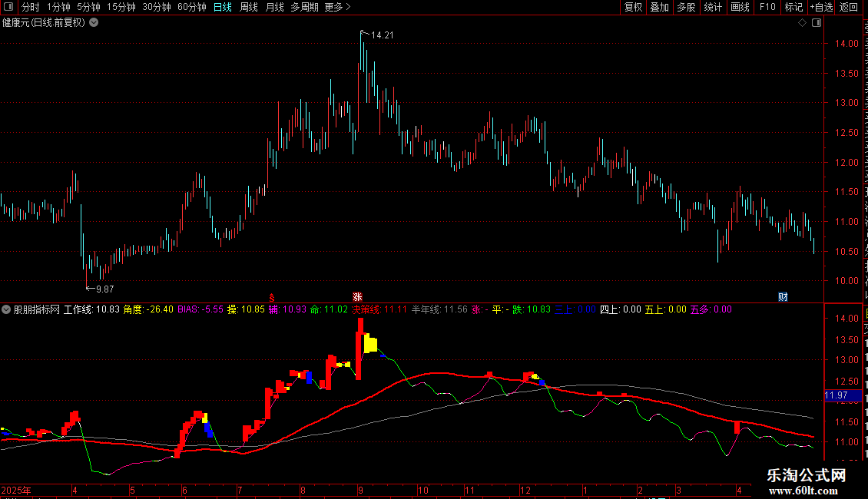This screenshot has width=868, height=499.
Task: Click the 健康元(日线.前复权) title text
Action: coord(45,23)
